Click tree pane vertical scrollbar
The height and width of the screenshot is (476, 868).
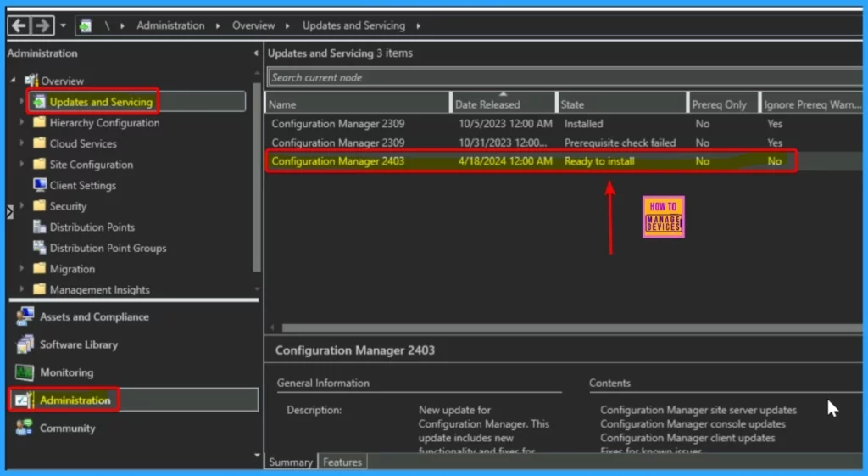[256, 177]
